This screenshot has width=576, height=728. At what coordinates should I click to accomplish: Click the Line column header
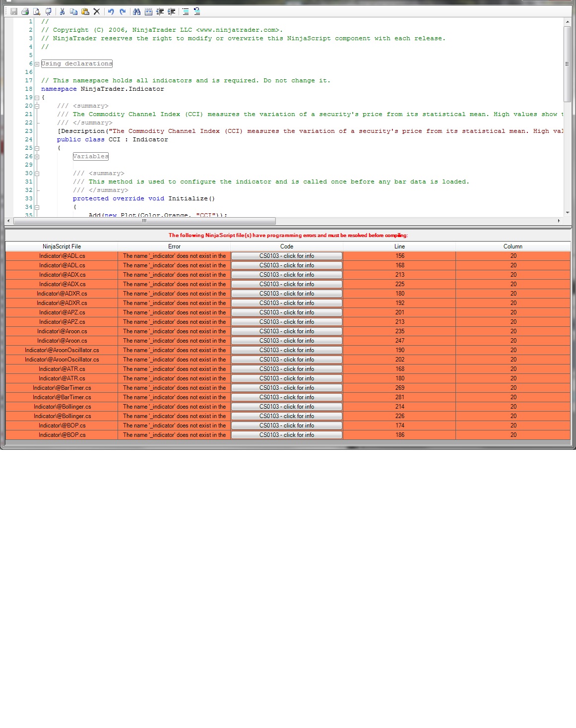coord(399,246)
